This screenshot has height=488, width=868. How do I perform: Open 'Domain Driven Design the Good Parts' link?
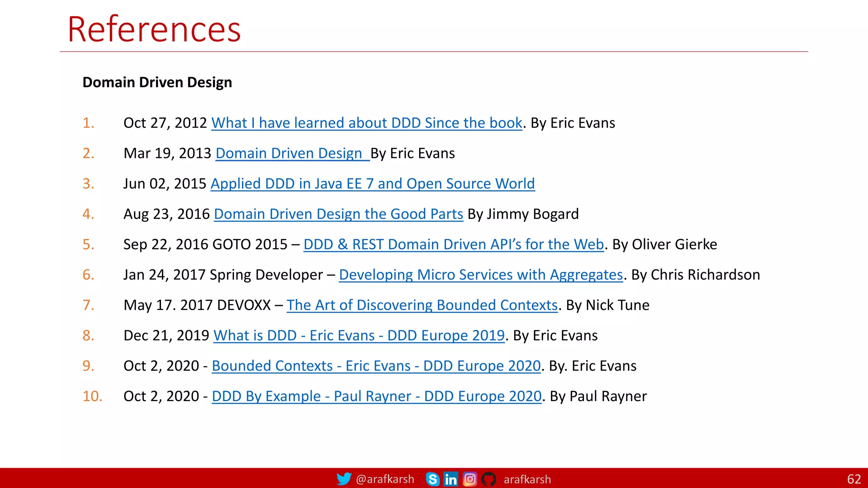click(338, 214)
